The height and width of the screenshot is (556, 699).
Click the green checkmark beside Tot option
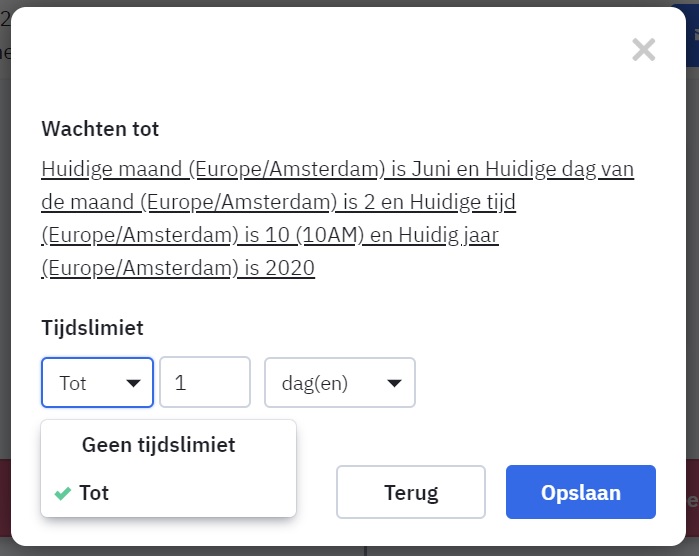63,493
